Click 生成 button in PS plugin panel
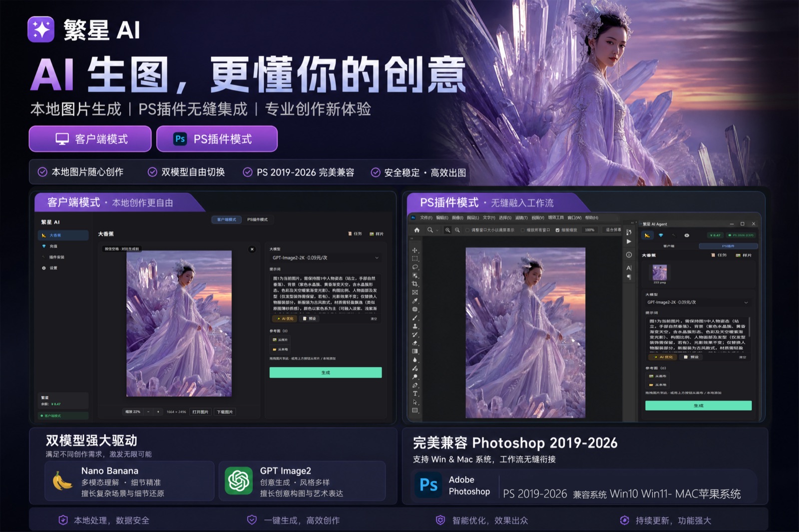 click(698, 406)
